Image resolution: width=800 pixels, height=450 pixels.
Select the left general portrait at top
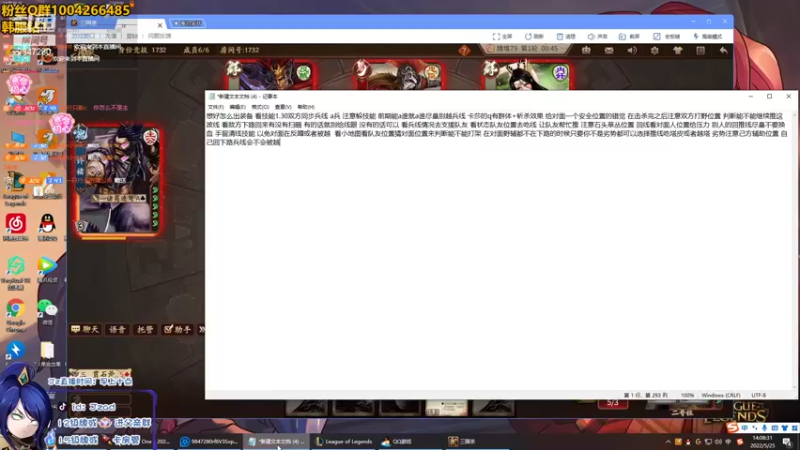(x=271, y=75)
